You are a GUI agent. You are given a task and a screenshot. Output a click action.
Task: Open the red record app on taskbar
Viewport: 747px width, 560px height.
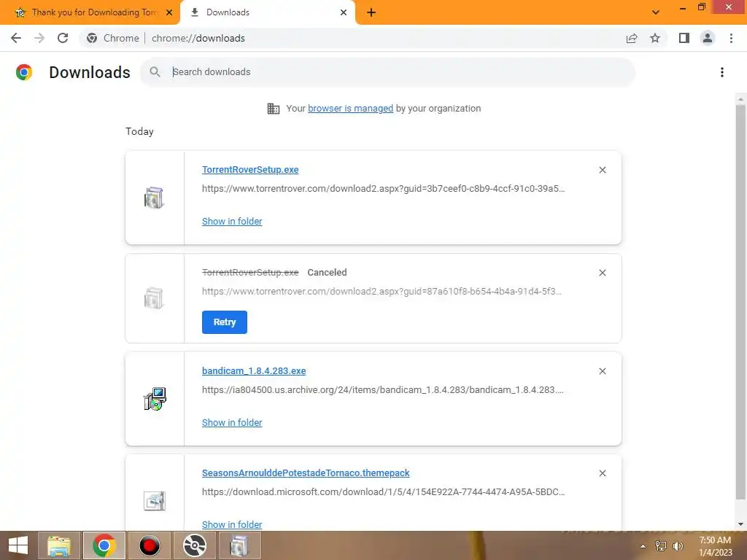tap(149, 545)
